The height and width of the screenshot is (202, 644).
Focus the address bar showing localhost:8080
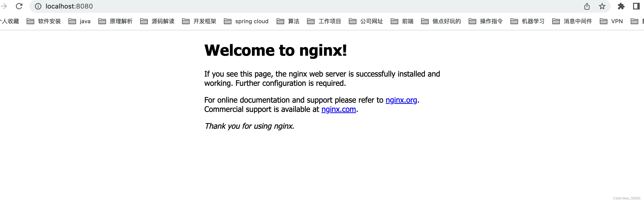320,6
